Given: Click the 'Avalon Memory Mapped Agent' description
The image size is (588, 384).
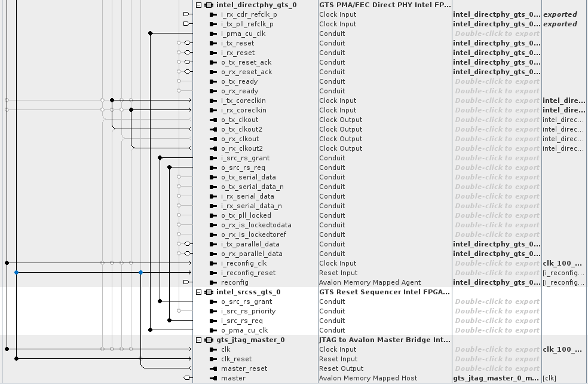Looking at the screenshot, I should tap(370, 283).
